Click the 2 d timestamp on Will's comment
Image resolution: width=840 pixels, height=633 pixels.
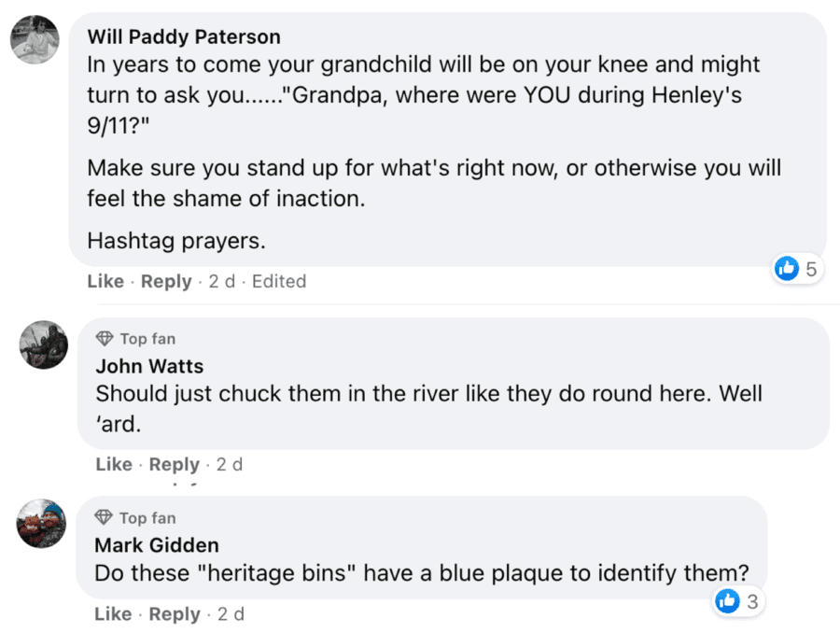pyautogui.click(x=222, y=281)
